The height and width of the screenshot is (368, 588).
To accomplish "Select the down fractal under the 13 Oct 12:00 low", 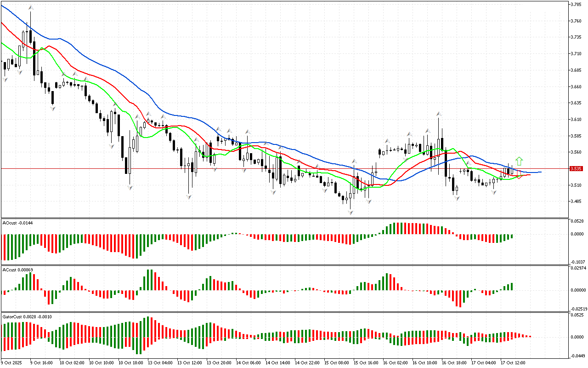I will coord(189,197).
